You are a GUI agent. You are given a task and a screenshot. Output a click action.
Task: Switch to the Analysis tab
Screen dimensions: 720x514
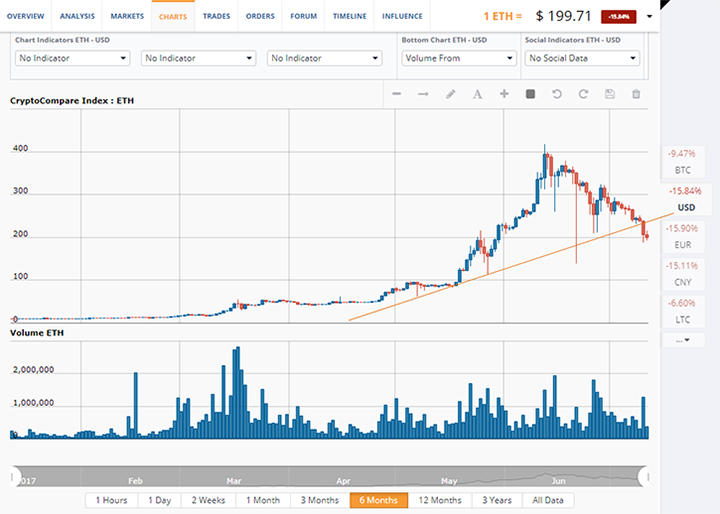[x=78, y=16]
